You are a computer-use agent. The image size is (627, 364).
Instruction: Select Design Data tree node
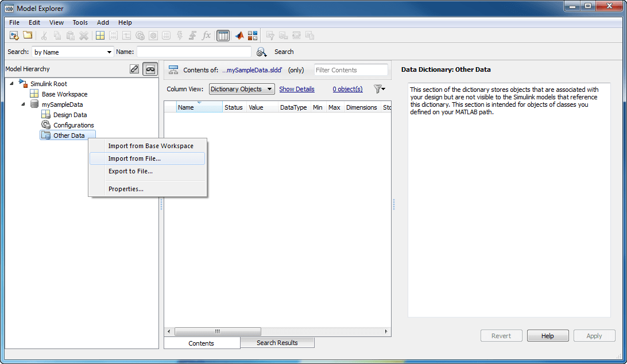pyautogui.click(x=70, y=115)
